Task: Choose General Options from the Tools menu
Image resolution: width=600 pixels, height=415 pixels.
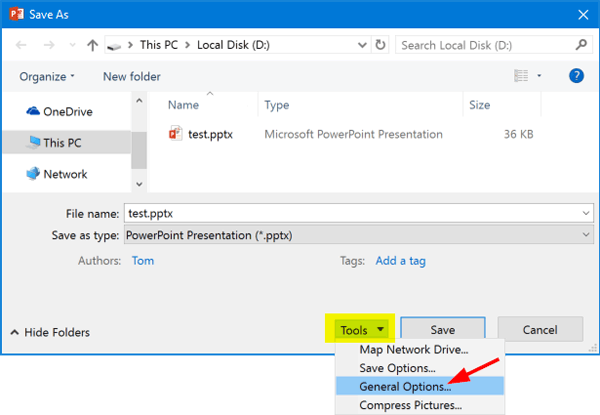Action: (405, 386)
